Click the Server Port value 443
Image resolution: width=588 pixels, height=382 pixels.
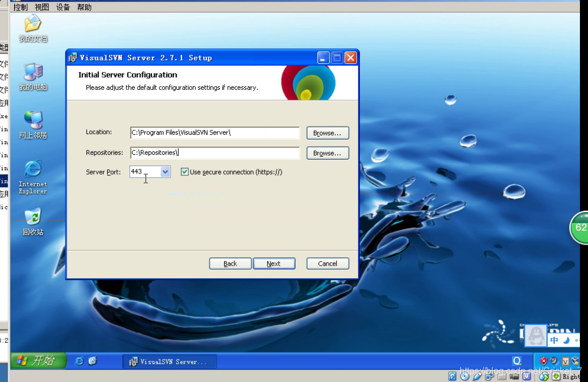tap(136, 172)
